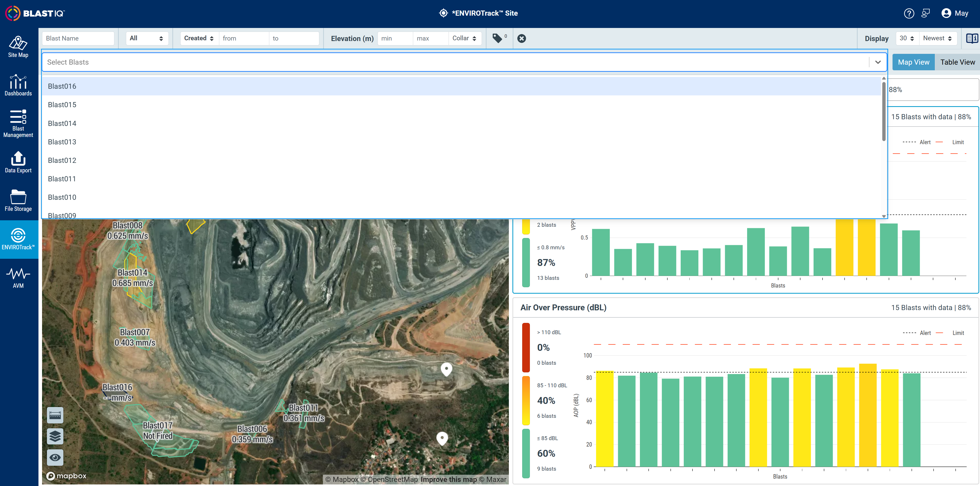Open the OpenStreetMap attribution link
The height and width of the screenshot is (486, 980).
[x=389, y=479]
